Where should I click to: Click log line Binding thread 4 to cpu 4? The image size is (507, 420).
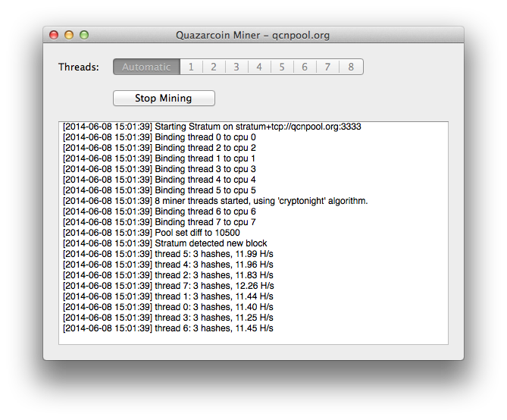[x=159, y=180]
